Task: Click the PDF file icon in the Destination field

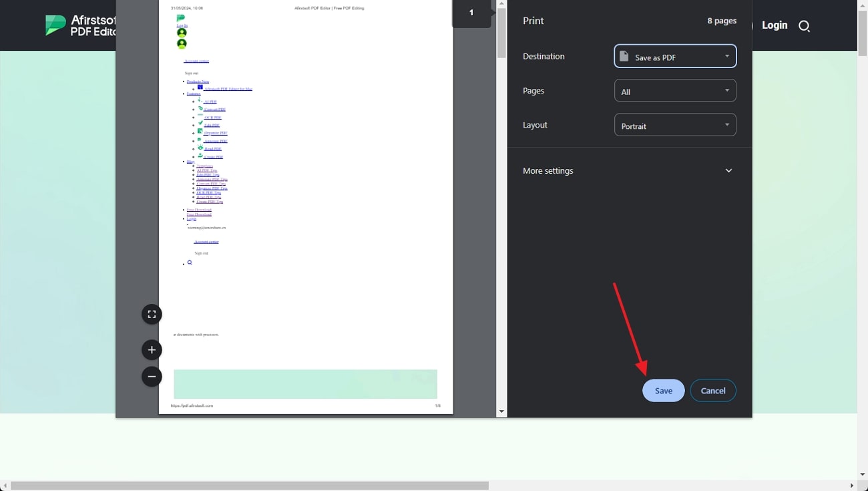Action: point(624,57)
